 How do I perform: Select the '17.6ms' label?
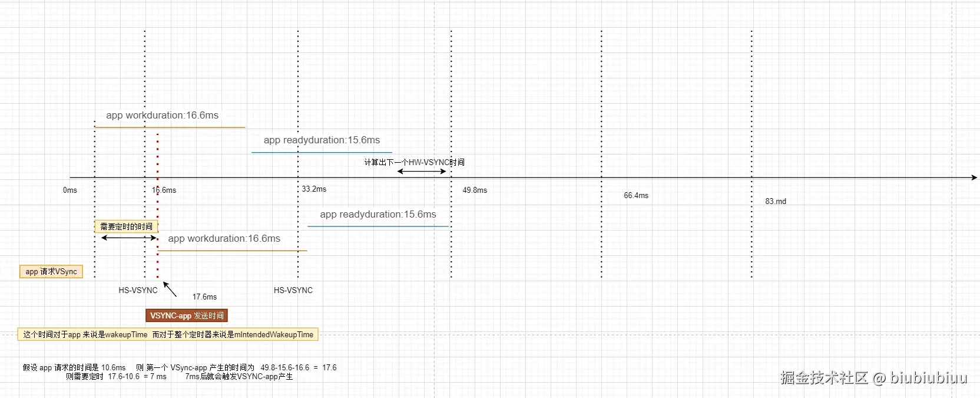tap(204, 297)
